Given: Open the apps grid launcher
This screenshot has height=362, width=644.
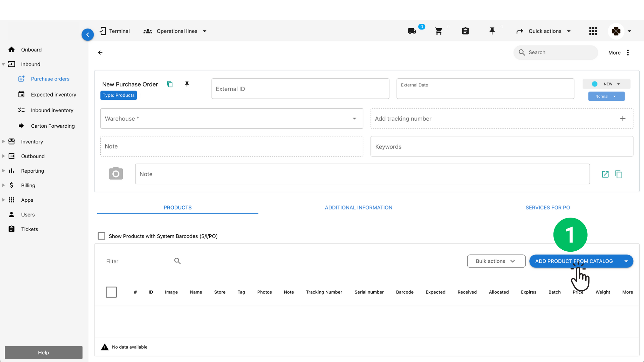Looking at the screenshot, I should tap(593, 31).
